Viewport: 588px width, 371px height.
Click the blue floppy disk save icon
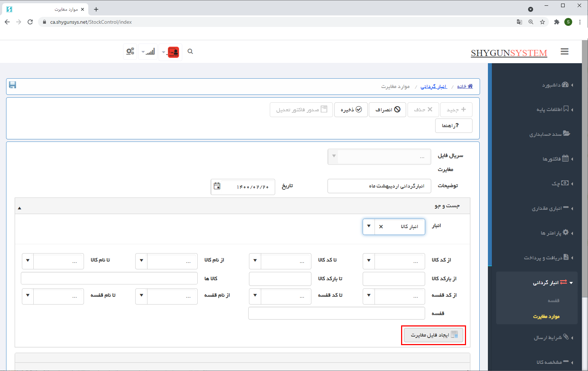pyautogui.click(x=13, y=85)
